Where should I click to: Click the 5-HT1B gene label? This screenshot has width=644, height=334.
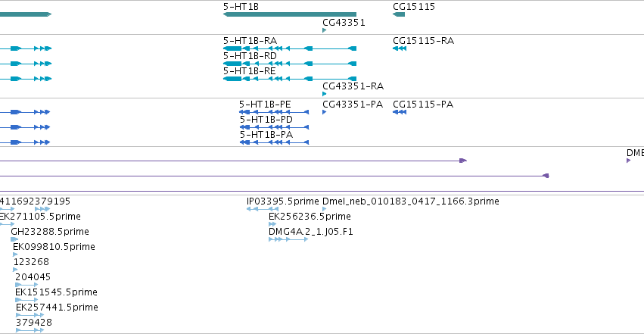[x=241, y=7]
